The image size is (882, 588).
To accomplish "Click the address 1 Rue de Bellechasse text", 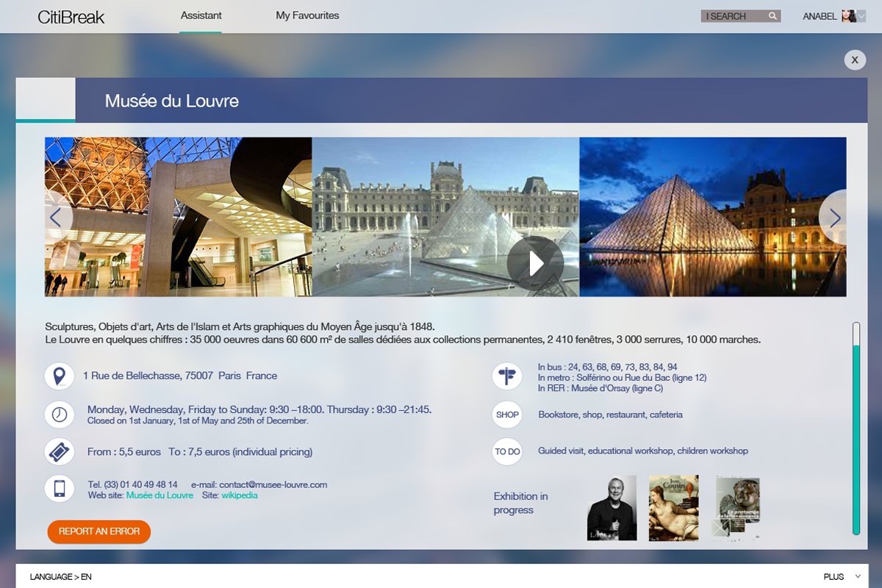I will click(180, 376).
